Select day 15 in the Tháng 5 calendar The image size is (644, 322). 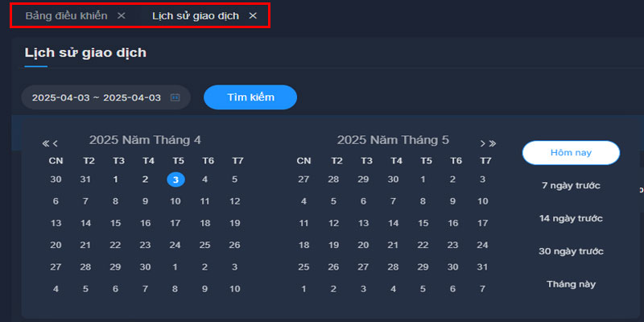tap(423, 223)
